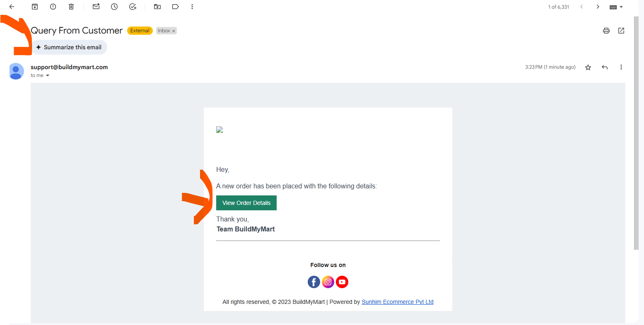The height and width of the screenshot is (325, 644).
Task: Report this email as spam
Action: [x=53, y=7]
